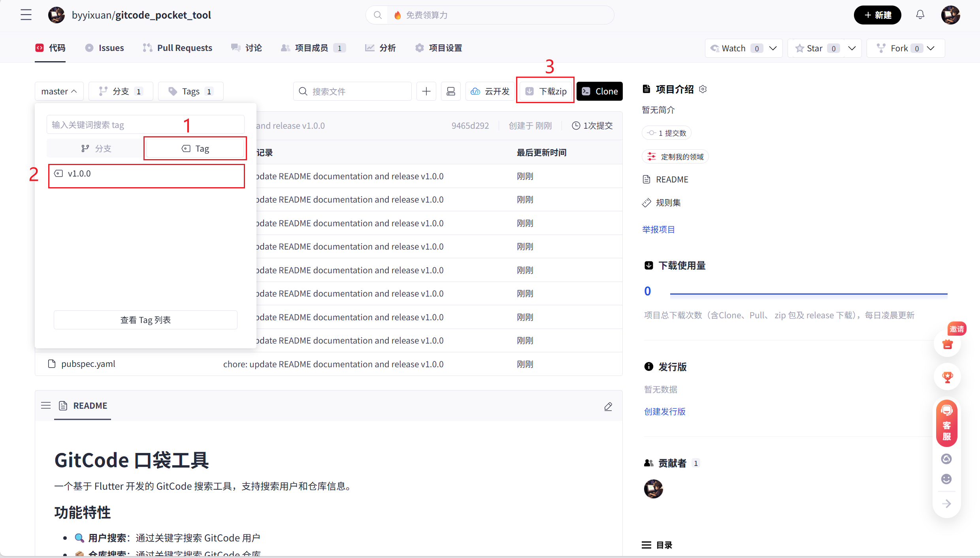
Task: Click the plus icon next to search files
Action: click(426, 91)
